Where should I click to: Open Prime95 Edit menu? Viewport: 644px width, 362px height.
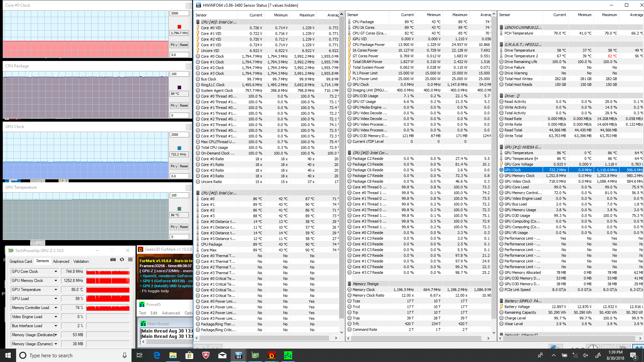coord(154,313)
